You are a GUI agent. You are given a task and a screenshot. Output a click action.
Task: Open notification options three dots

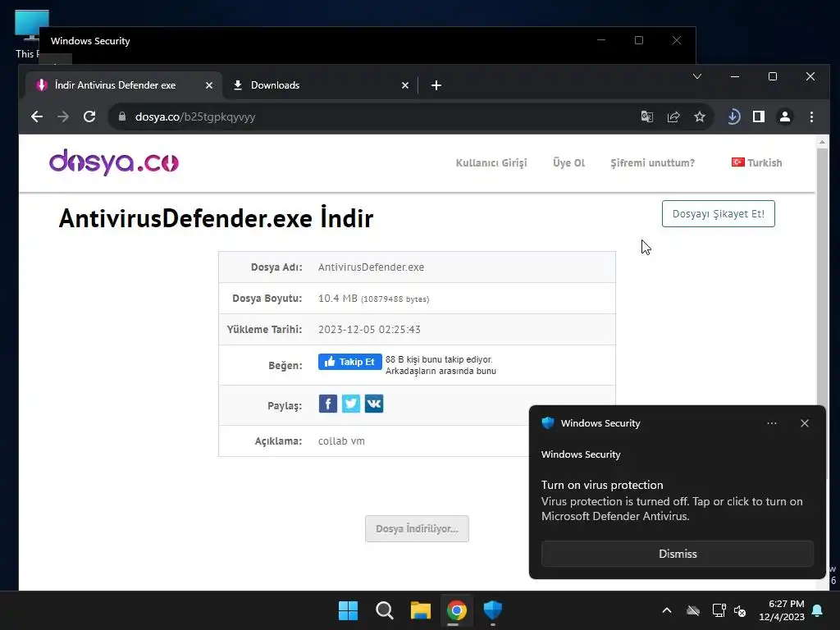[771, 423]
